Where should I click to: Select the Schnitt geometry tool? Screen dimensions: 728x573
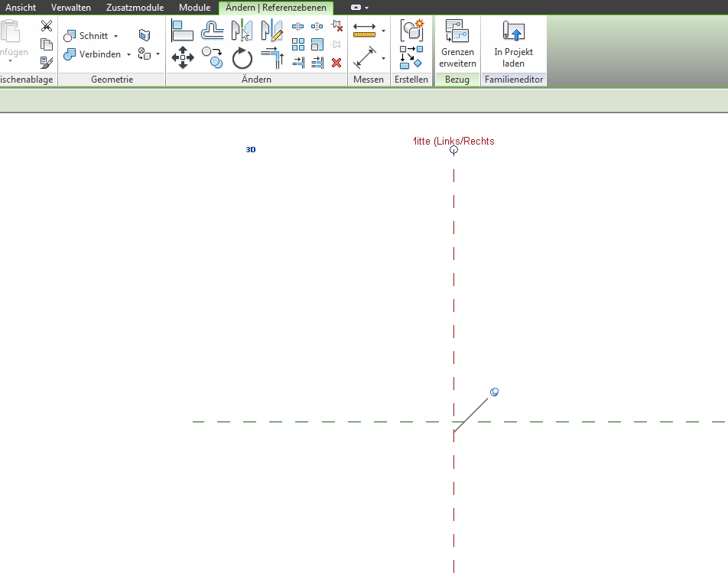pyautogui.click(x=86, y=36)
